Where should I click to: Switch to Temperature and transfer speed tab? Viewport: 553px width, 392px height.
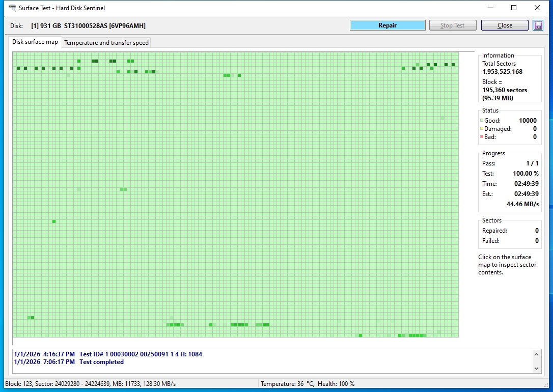(x=106, y=43)
